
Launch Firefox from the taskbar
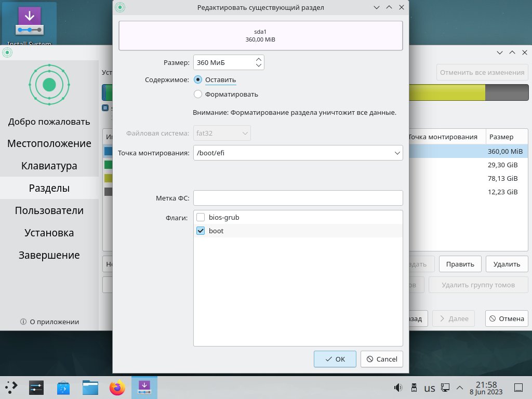pos(117,388)
